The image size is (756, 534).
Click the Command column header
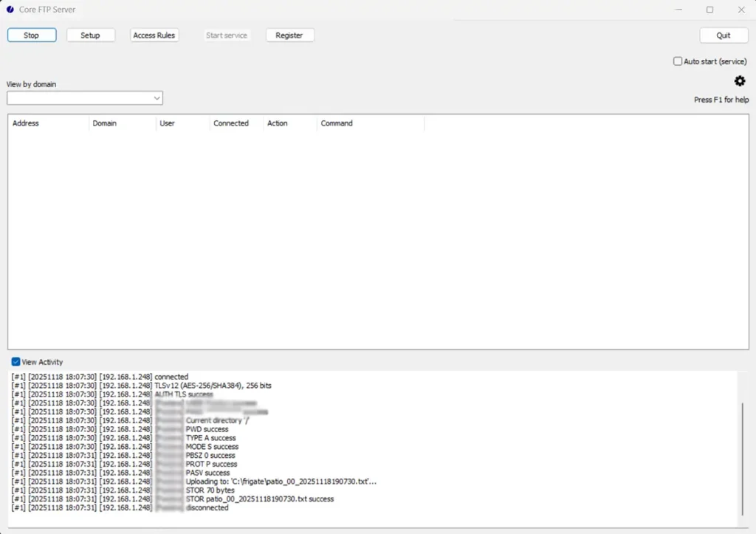(x=337, y=123)
